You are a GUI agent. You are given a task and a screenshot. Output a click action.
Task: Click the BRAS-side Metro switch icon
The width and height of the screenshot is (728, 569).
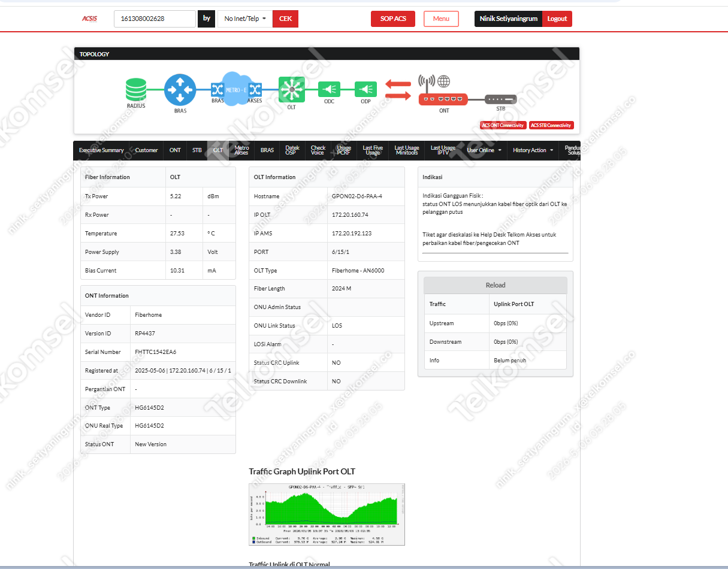217,90
